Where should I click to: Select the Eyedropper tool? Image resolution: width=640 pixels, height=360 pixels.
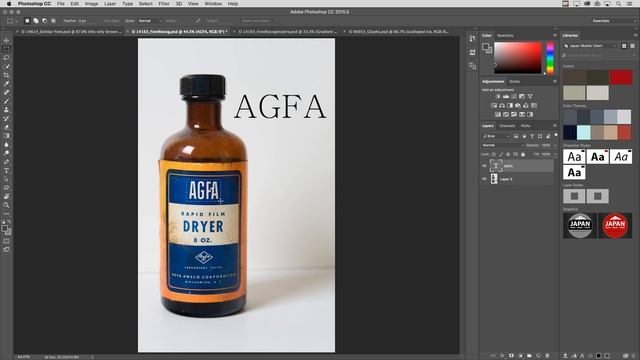(x=7, y=84)
